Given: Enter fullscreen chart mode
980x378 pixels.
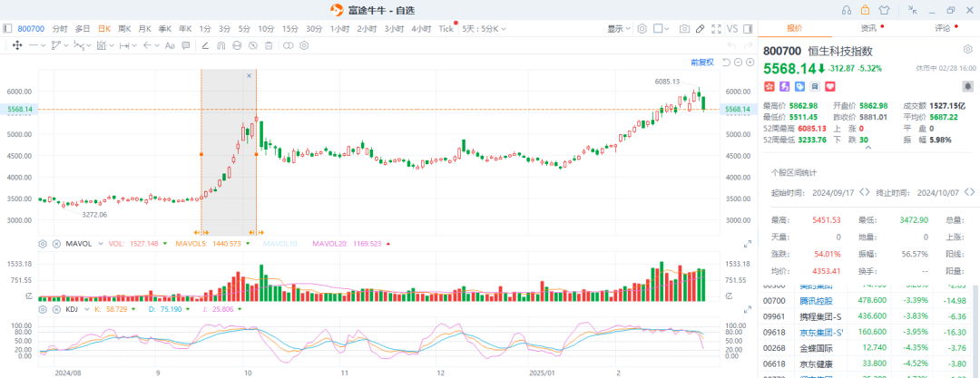Looking at the screenshot, I should point(717,29).
